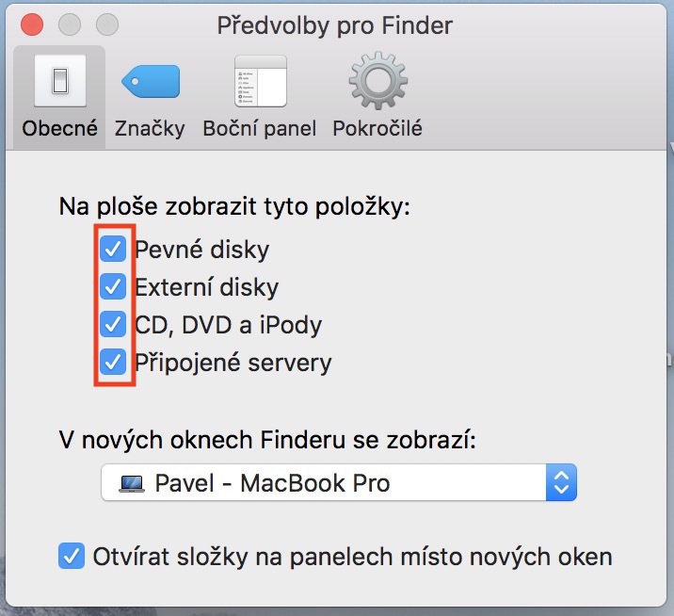Viewport: 674px width, 616px height.
Task: Uncheck Připojené servery checkbox
Action: [114, 362]
